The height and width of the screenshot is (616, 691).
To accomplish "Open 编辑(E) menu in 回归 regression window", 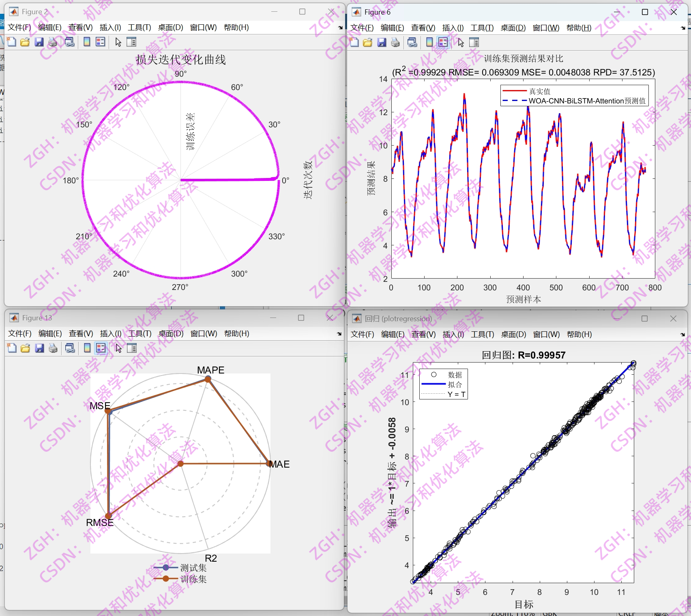I will pos(393,334).
